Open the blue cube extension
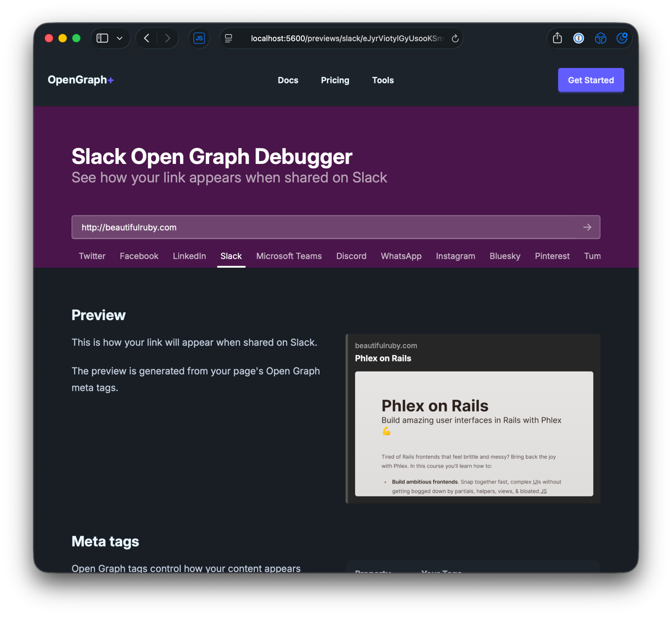672x617 pixels. point(601,38)
